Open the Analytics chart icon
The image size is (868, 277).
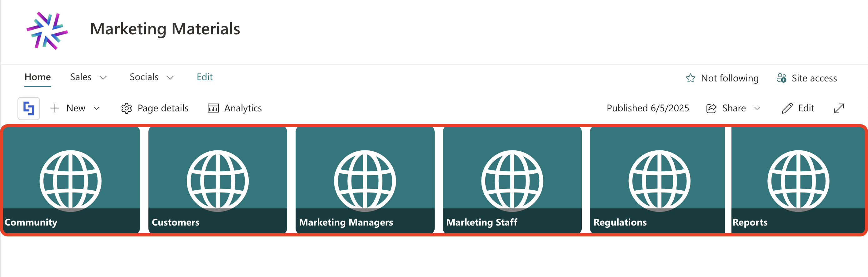coord(213,108)
